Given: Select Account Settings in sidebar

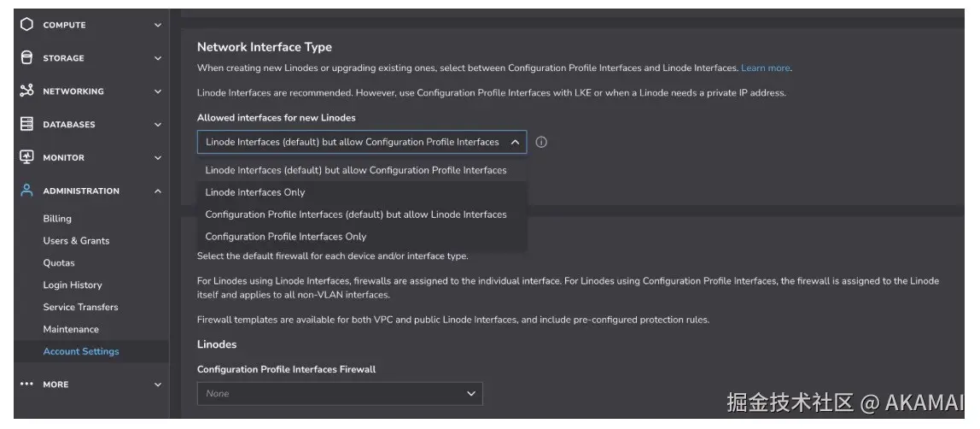Looking at the screenshot, I should coord(80,351).
